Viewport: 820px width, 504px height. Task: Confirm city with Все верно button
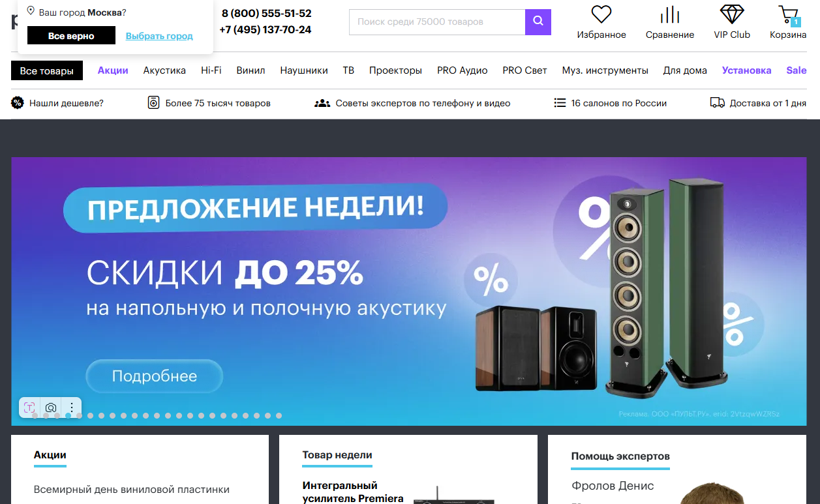pos(71,36)
